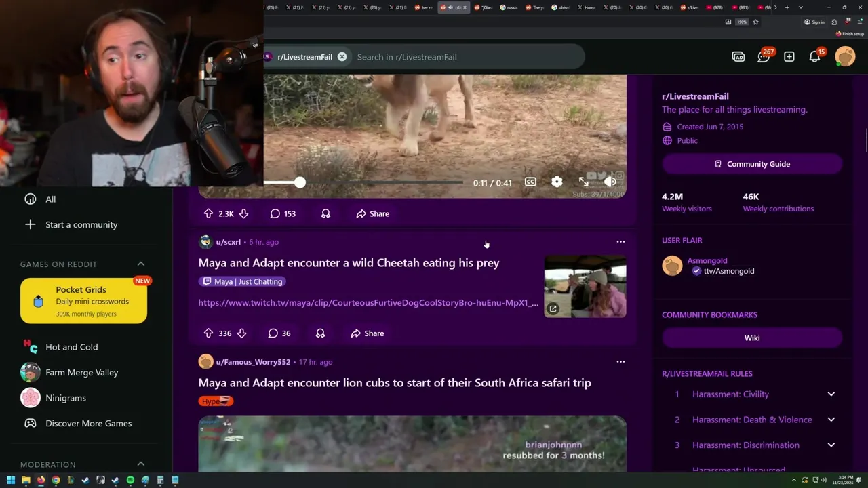Open u/Famous_Worry552 user profile
Image resolution: width=868 pixels, height=488 pixels.
click(x=253, y=362)
